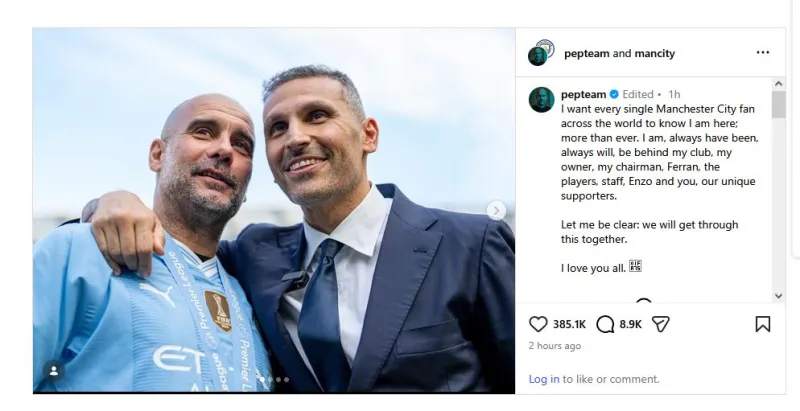Click the 2 hours ago timestamp
Image resolution: width=800 pixels, height=411 pixels.
(x=555, y=346)
